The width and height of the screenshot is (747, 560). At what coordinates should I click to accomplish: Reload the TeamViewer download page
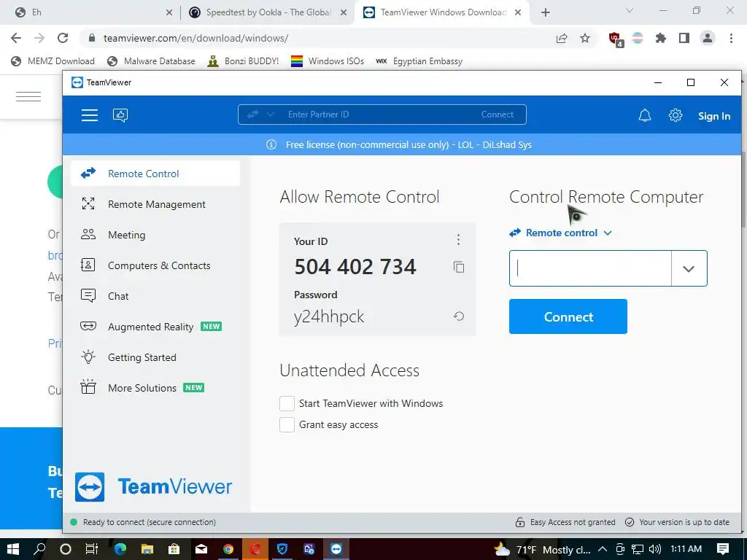tap(63, 38)
